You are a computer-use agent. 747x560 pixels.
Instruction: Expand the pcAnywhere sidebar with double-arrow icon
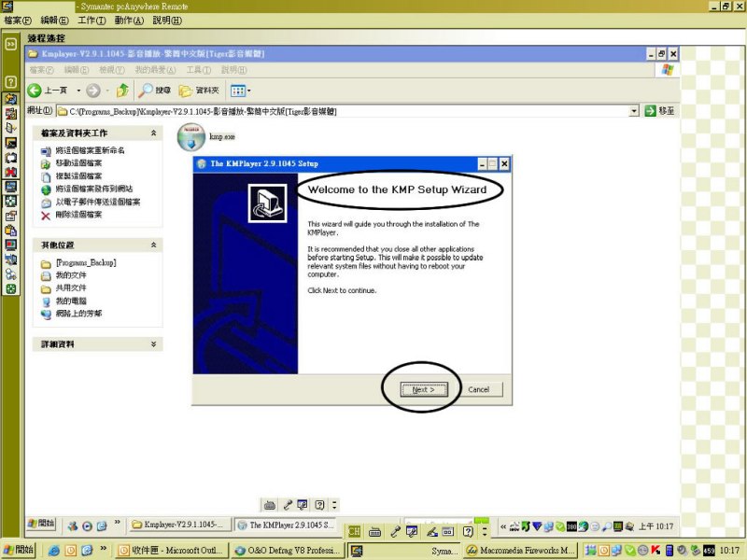[x=10, y=44]
